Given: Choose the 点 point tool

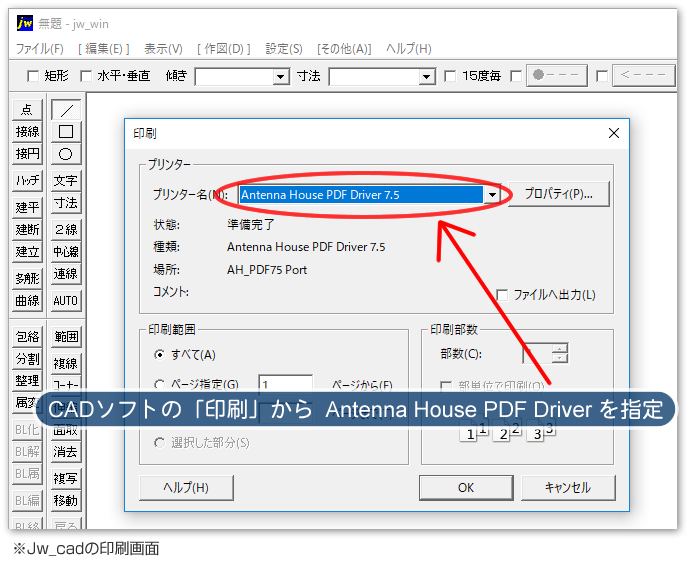Looking at the screenshot, I should click(x=27, y=109).
